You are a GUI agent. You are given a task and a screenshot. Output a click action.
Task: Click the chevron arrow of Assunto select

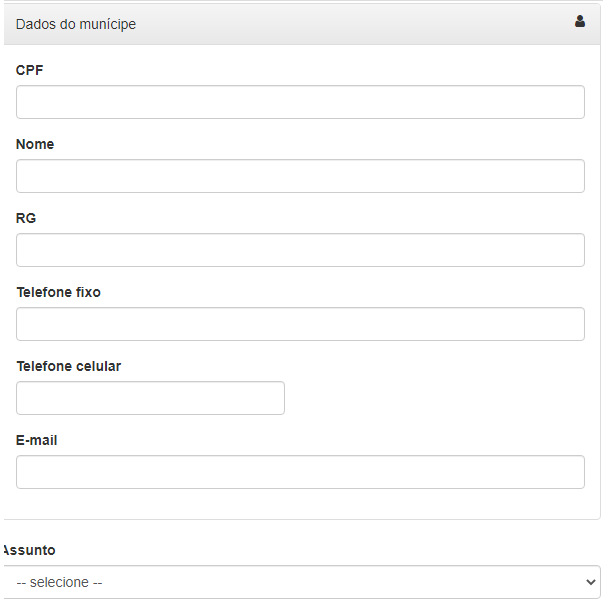click(x=591, y=582)
